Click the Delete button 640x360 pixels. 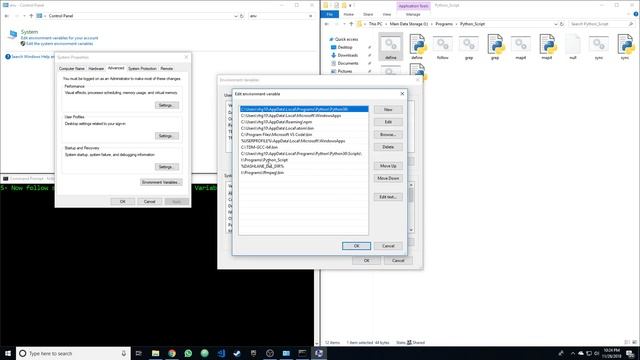tap(388, 147)
